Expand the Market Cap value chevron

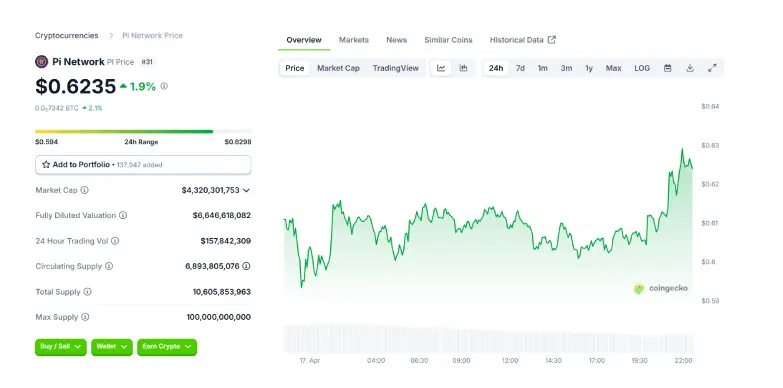[246, 190]
